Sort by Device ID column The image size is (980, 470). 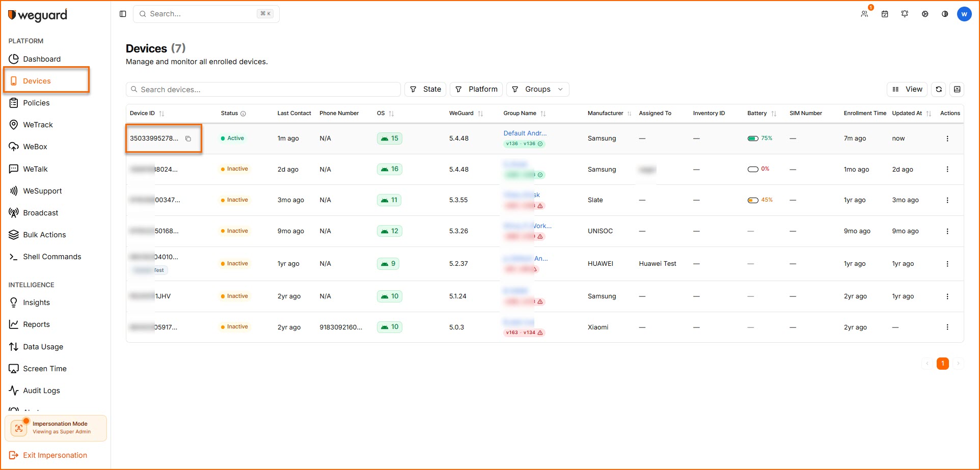click(161, 114)
